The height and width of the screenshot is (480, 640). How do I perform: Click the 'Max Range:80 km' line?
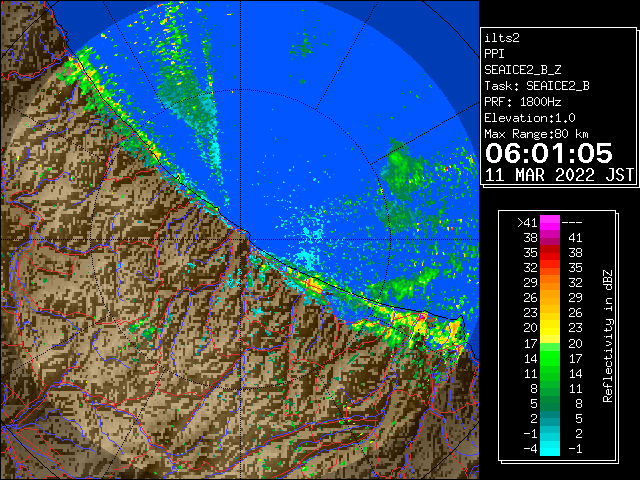536,134
